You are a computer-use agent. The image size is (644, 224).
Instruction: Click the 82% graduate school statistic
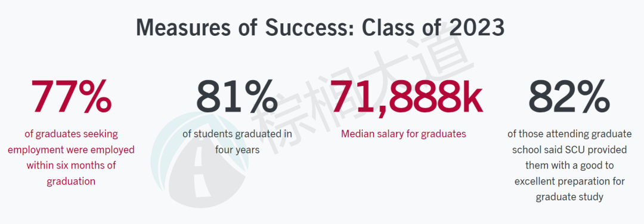[569, 97]
